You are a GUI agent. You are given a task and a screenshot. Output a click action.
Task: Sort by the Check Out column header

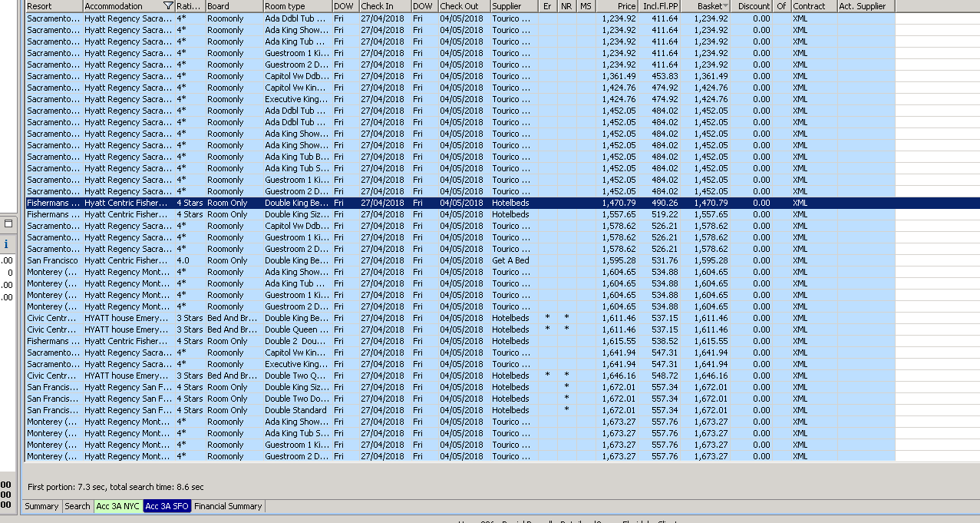click(x=464, y=6)
